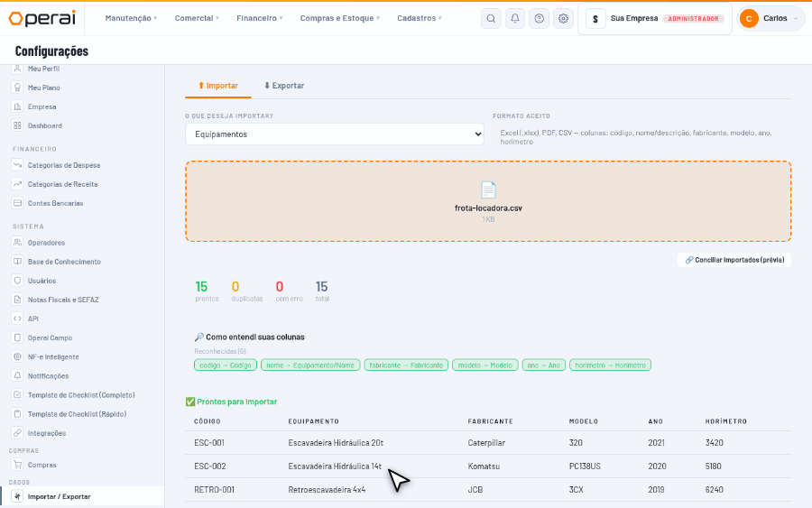Click the Komatsu manufacturer cell
Screen dimensions: 812x508
(484, 466)
